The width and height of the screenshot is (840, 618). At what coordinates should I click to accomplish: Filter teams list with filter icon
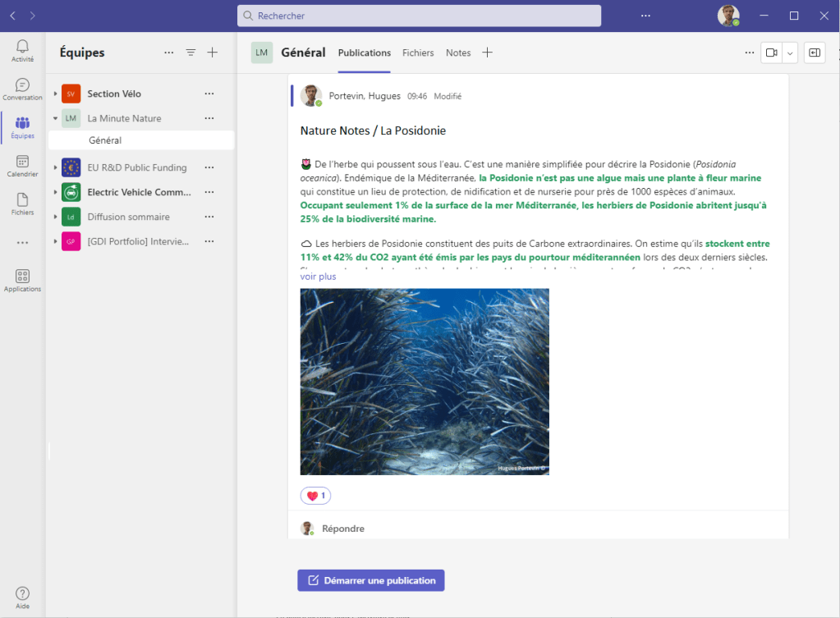coord(190,53)
